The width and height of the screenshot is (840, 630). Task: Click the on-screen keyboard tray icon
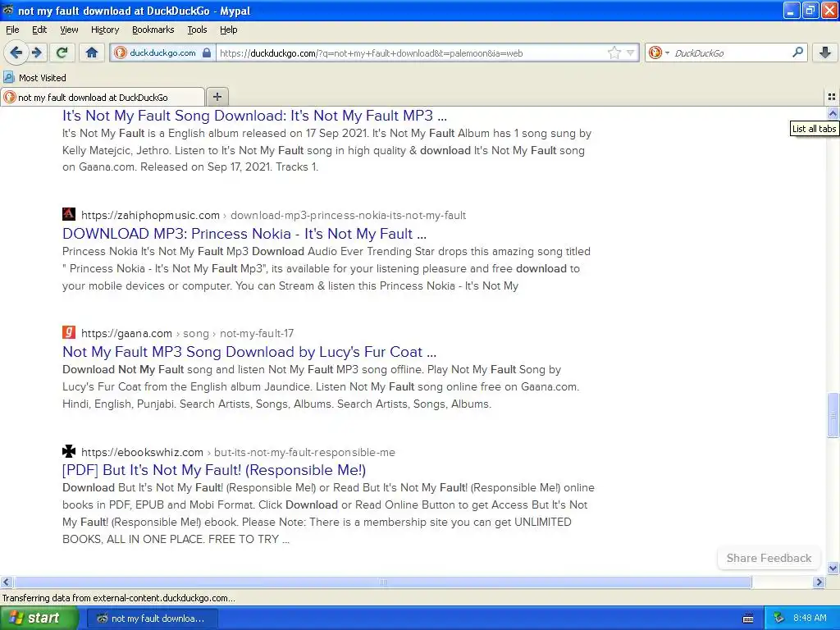pyautogui.click(x=748, y=619)
